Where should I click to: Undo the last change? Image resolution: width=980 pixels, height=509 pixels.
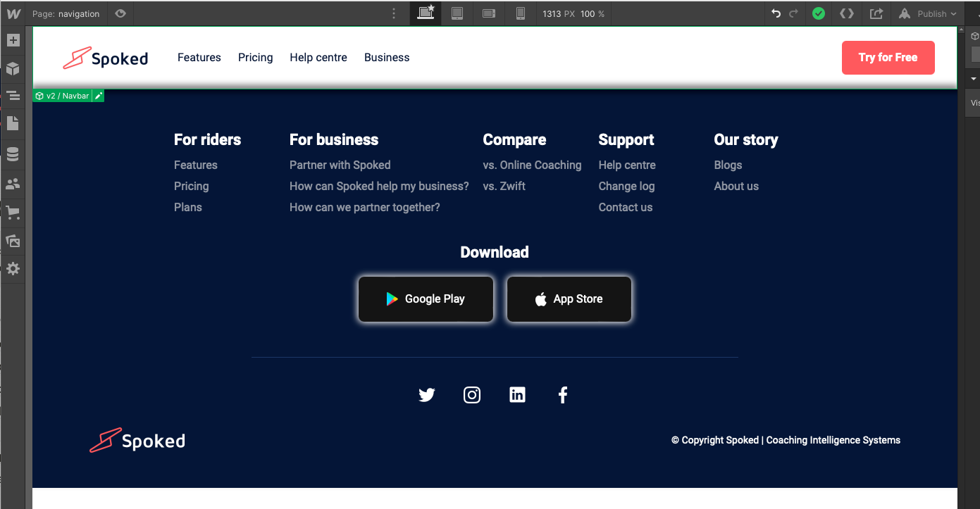776,13
